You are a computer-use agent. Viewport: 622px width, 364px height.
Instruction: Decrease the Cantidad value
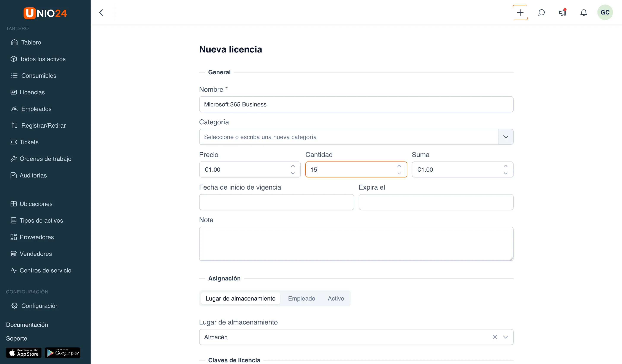click(x=399, y=173)
